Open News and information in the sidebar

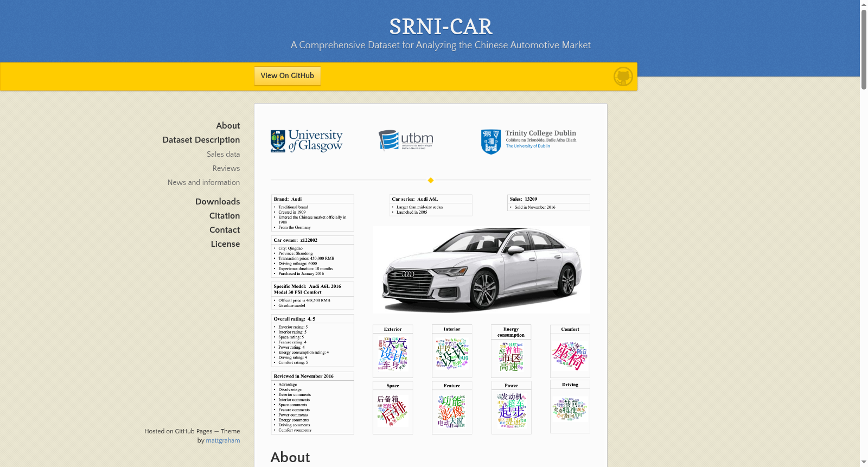click(x=203, y=182)
